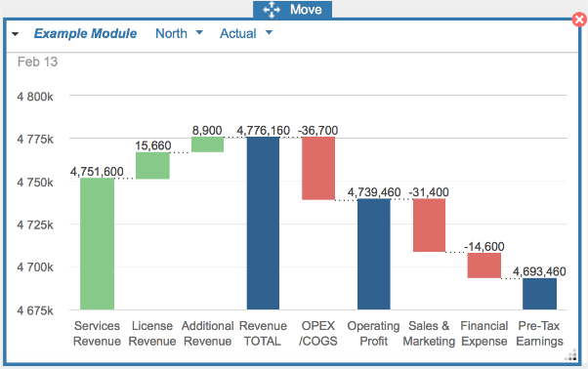Viewport: 588px width, 369px height.
Task: Click the 8,900 data label
Action: click(x=207, y=131)
